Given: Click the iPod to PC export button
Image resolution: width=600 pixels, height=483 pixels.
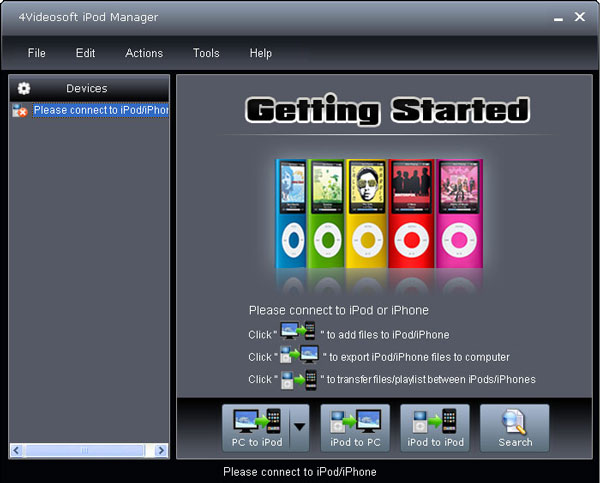Looking at the screenshot, I should 355,428.
